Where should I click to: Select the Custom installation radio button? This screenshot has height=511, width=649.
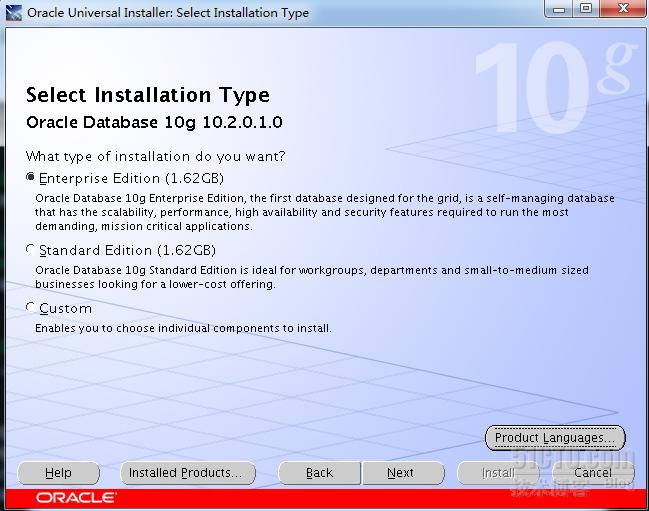click(x=30, y=307)
